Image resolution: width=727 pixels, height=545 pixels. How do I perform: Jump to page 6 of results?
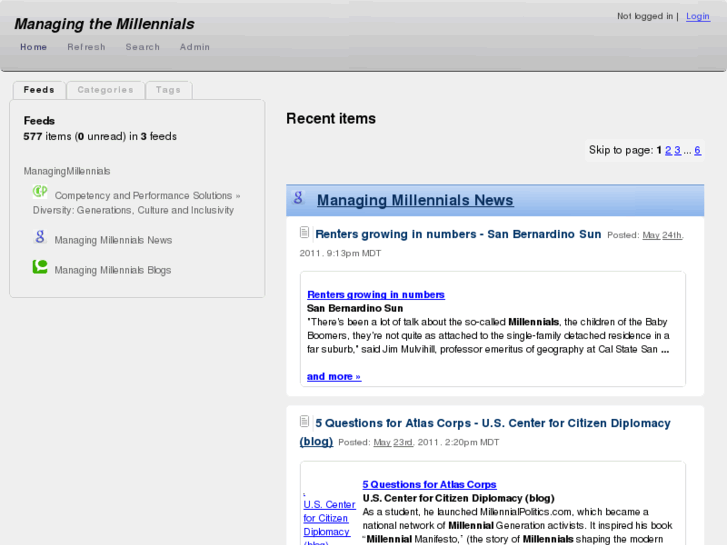697,150
